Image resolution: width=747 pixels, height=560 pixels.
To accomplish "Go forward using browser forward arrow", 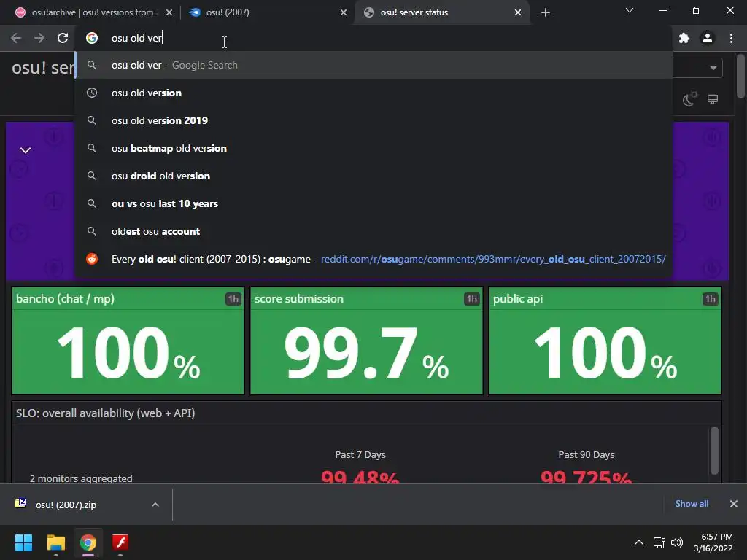I will pyautogui.click(x=39, y=38).
